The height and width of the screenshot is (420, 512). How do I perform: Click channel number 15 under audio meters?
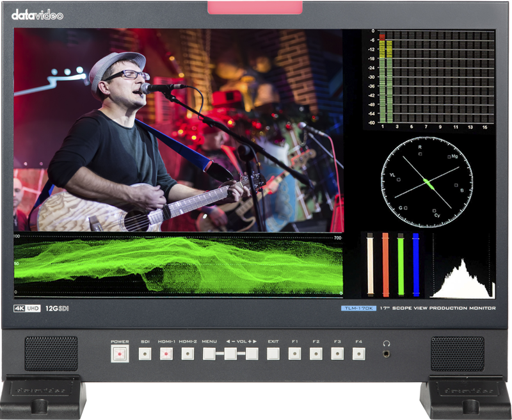coord(484,127)
